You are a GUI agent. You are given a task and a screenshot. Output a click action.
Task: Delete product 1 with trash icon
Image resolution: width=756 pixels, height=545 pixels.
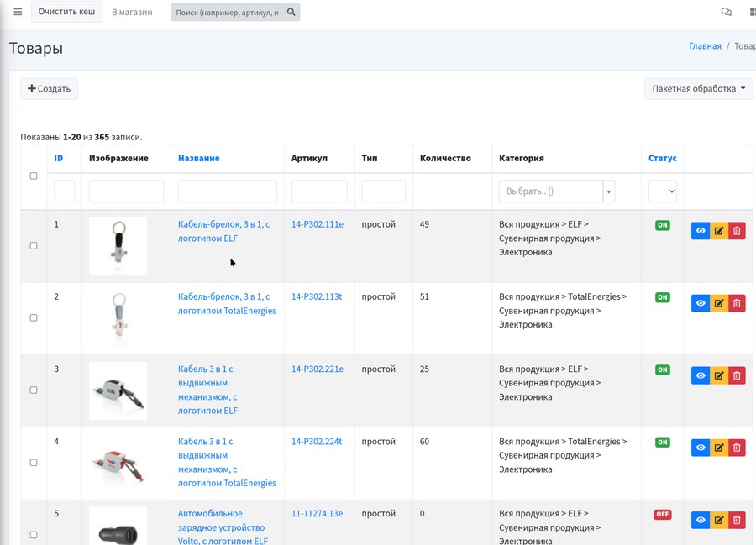coord(737,231)
